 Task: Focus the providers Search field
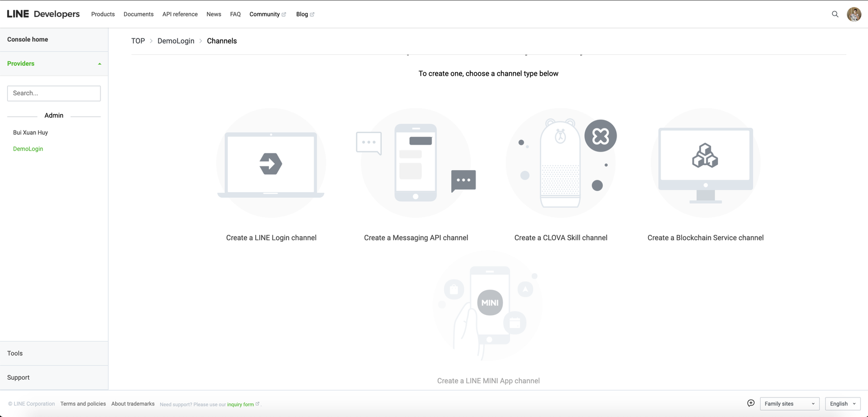[x=54, y=93]
